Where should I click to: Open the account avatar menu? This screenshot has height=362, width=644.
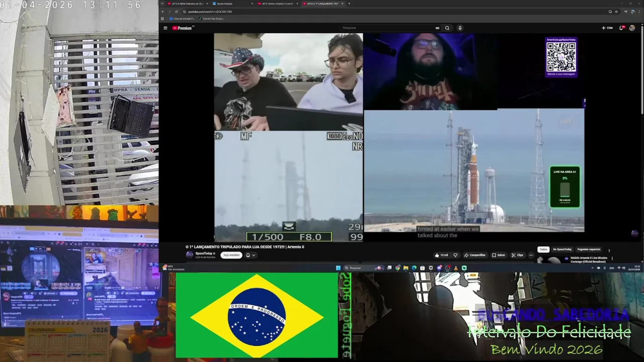(632, 28)
